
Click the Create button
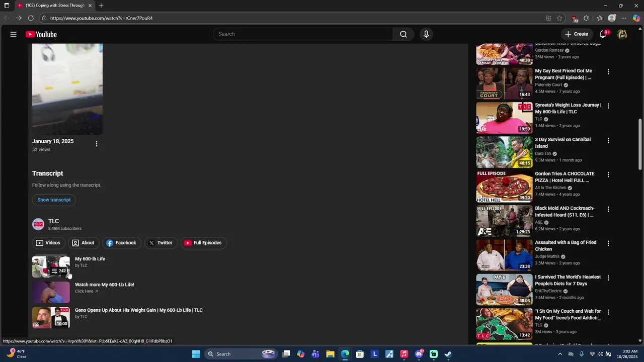[577, 34]
